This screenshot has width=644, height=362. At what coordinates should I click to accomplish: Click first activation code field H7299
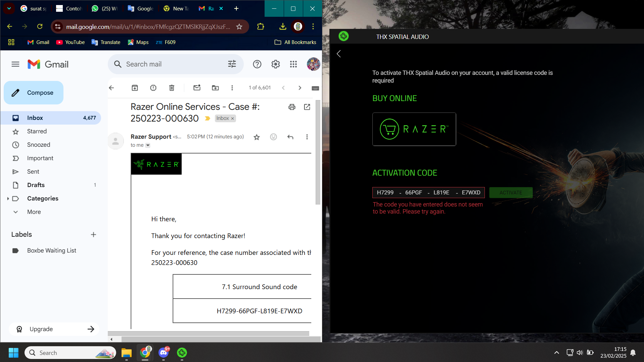pos(385,193)
